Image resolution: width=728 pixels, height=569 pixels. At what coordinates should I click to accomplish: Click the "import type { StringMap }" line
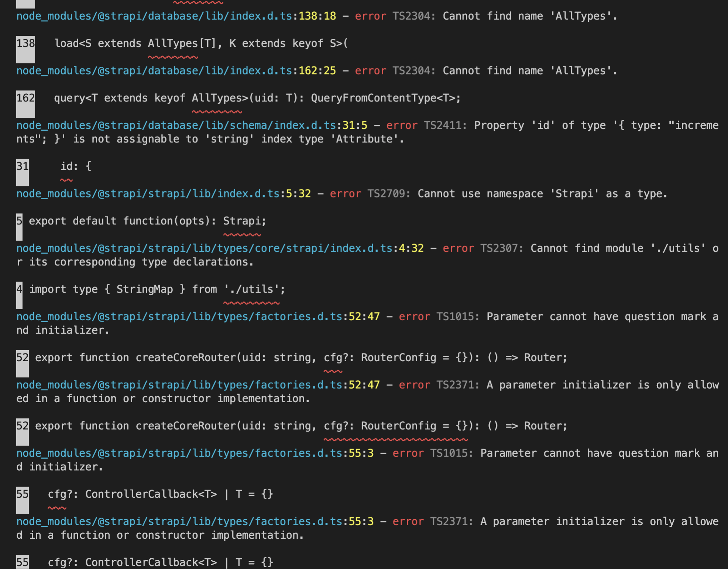click(x=157, y=289)
